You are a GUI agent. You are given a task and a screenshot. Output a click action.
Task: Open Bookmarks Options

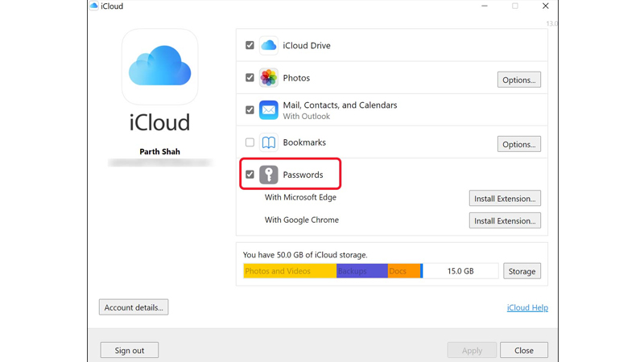[x=519, y=144]
